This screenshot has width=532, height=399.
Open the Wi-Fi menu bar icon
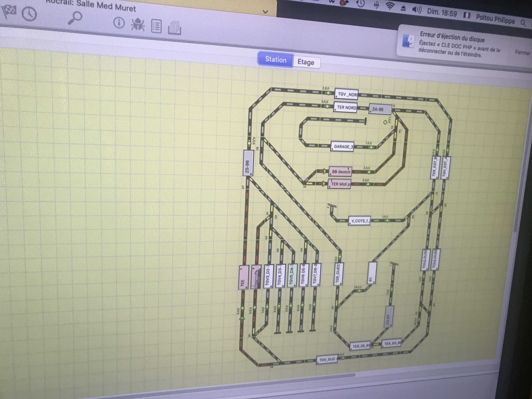pyautogui.click(x=390, y=6)
